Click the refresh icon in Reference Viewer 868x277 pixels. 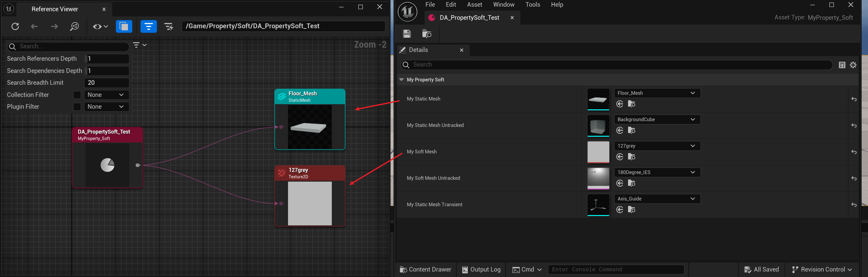pyautogui.click(x=15, y=26)
